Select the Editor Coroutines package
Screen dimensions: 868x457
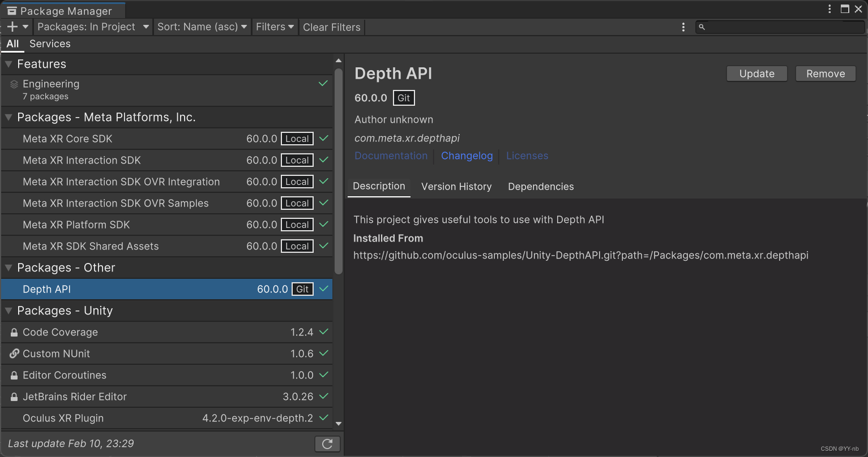(x=166, y=375)
